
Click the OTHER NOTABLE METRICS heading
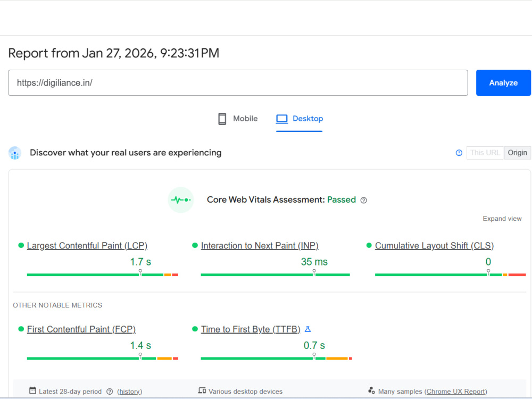click(57, 305)
